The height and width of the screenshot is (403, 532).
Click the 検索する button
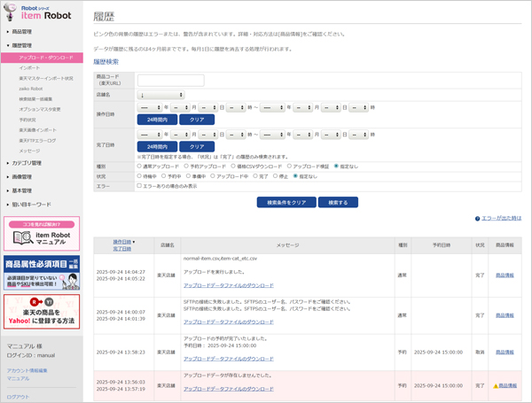pyautogui.click(x=338, y=202)
